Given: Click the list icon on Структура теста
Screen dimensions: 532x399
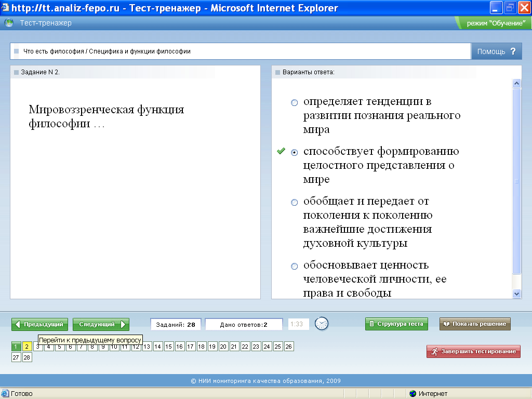Looking at the screenshot, I should (371, 324).
